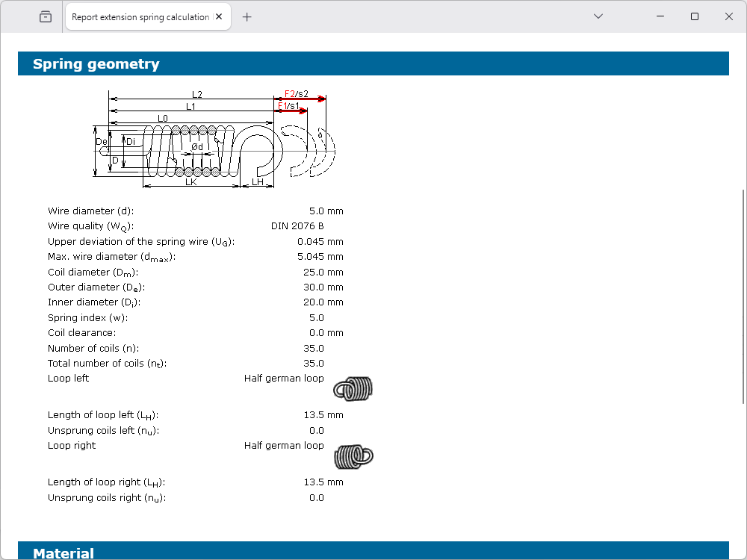The width and height of the screenshot is (747, 560).
Task: Close the report window
Action: (728, 16)
